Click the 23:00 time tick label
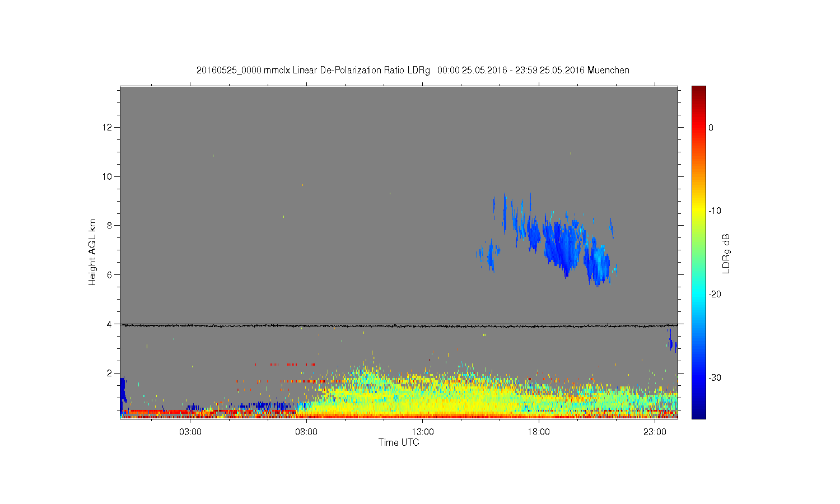This screenshot has width=840, height=504. (x=655, y=432)
